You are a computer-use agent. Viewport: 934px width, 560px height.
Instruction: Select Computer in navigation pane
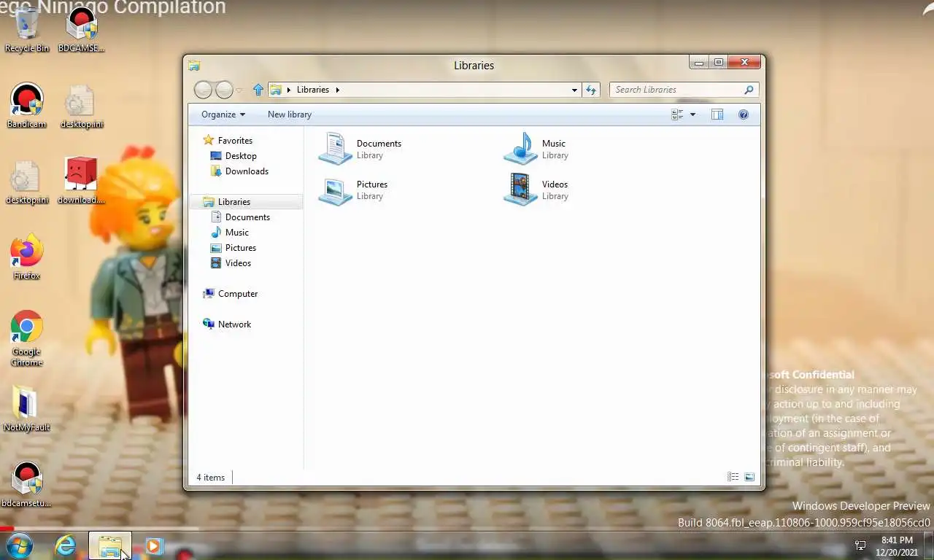(x=238, y=294)
